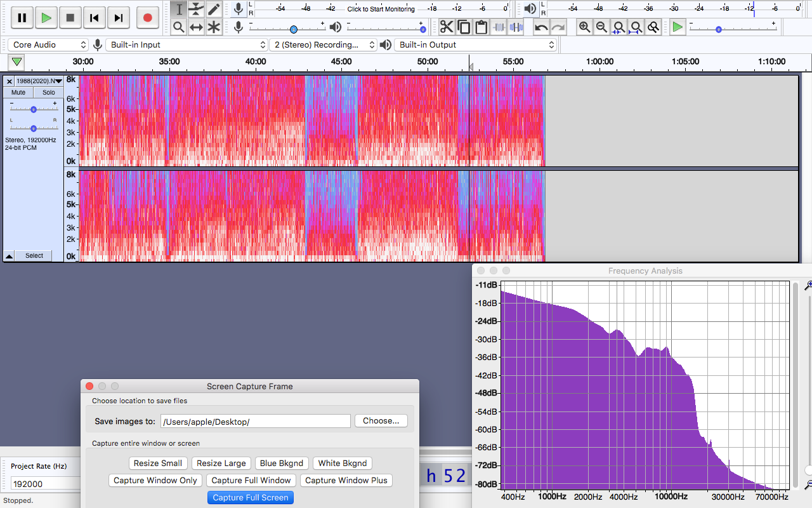Click the Capture Full Screen button
The width and height of the screenshot is (812, 508).
[251, 498]
